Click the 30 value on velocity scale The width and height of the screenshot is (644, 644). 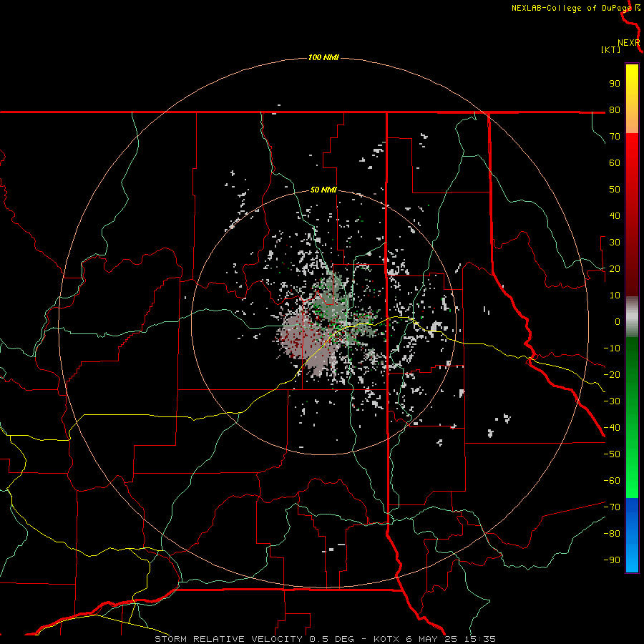tap(615, 243)
